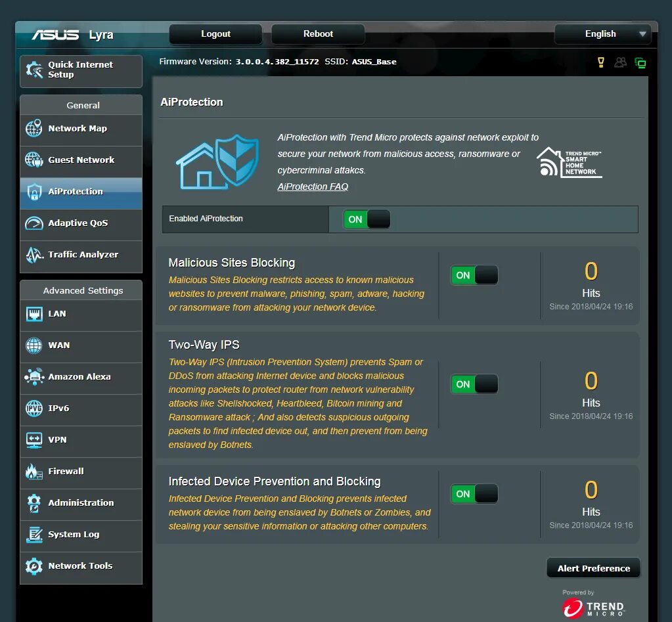
Task: Click the VPN monitor icon
Action: pyautogui.click(x=34, y=440)
